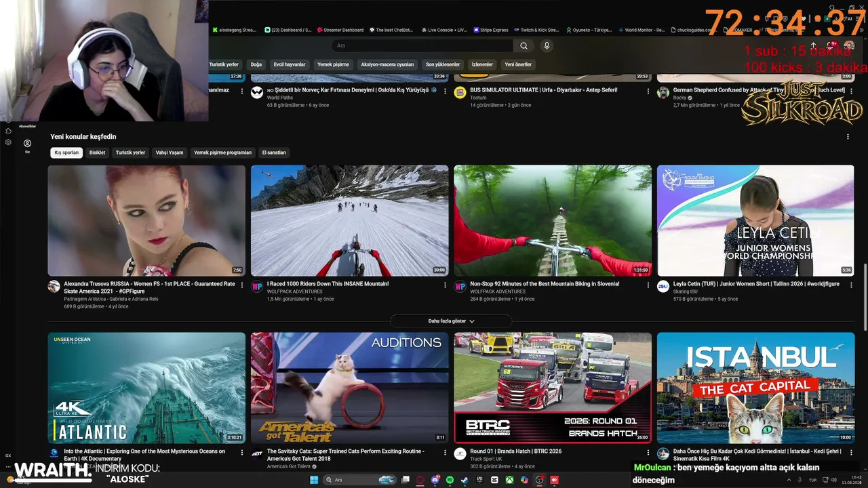This screenshot has width=868, height=488.
Task: Open the account avatar menu
Action: [x=849, y=45]
